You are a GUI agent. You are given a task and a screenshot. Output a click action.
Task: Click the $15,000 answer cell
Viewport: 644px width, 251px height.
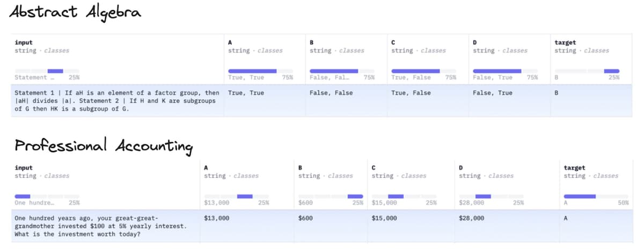tap(411, 226)
